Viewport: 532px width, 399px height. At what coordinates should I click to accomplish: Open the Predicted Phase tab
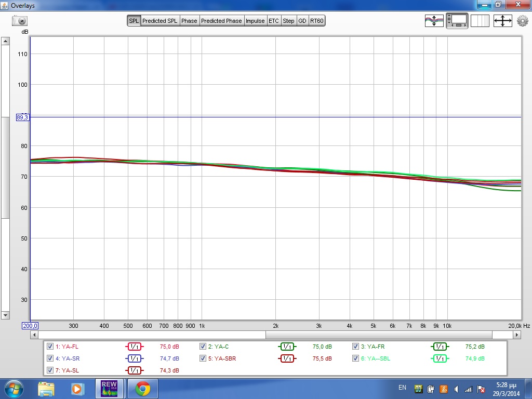coord(221,21)
